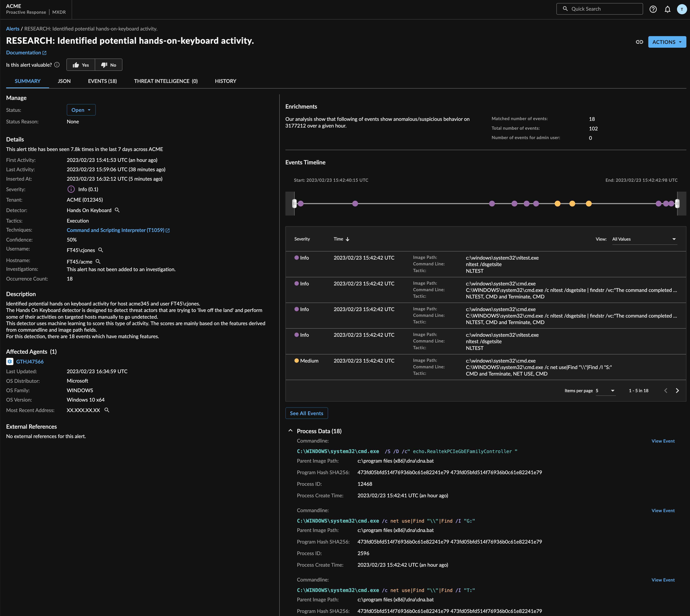This screenshot has width=690, height=616.
Task: Click Tenant value ACME (012345)
Action: coord(84,200)
